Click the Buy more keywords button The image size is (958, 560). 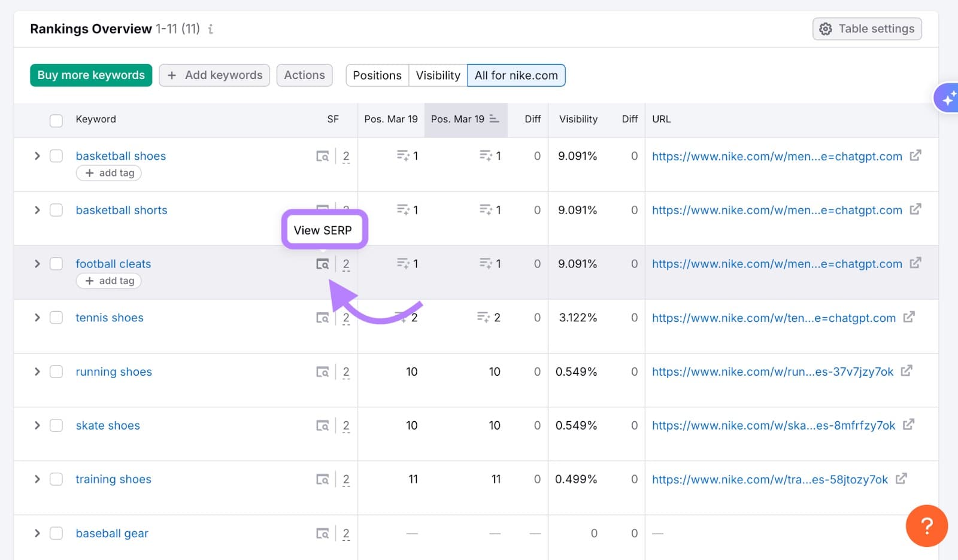pos(91,75)
